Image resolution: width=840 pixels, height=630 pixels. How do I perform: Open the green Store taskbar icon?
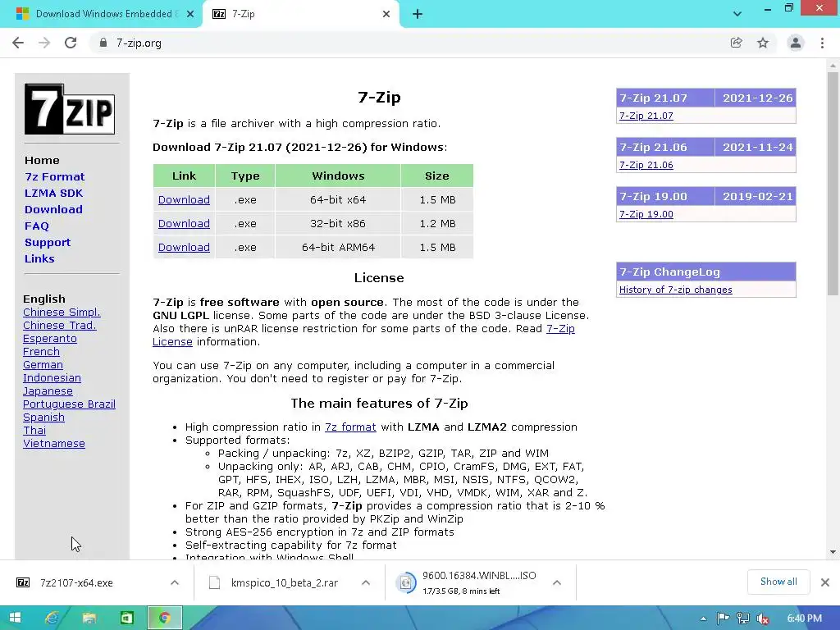click(x=127, y=618)
